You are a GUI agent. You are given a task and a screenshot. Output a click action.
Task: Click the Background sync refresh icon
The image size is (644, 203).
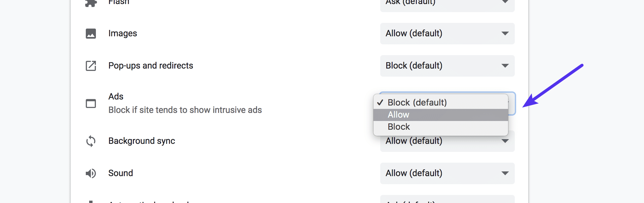[90, 141]
